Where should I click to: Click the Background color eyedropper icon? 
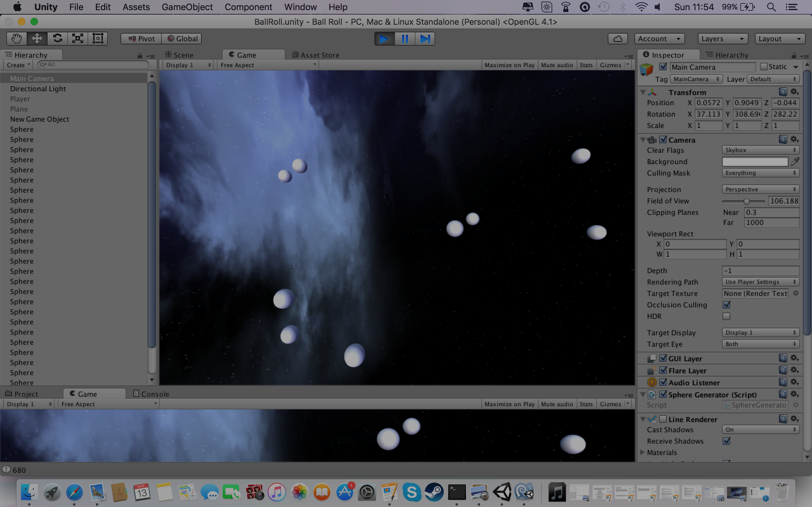pyautogui.click(x=795, y=162)
